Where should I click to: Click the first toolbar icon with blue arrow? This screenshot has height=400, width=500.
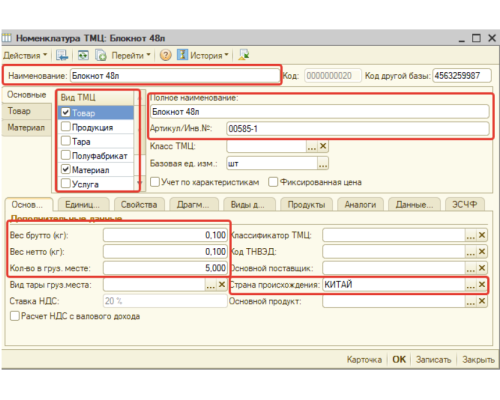[62, 55]
